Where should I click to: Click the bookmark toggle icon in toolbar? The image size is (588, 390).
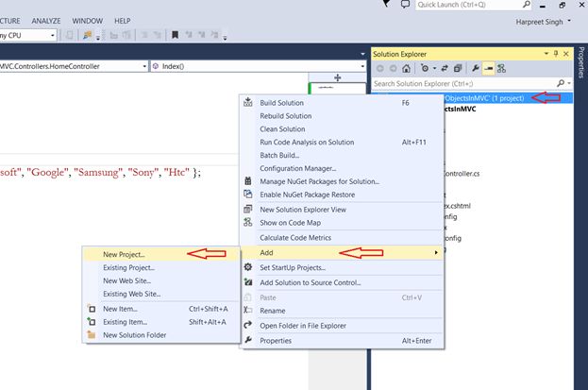pyautogui.click(x=175, y=35)
